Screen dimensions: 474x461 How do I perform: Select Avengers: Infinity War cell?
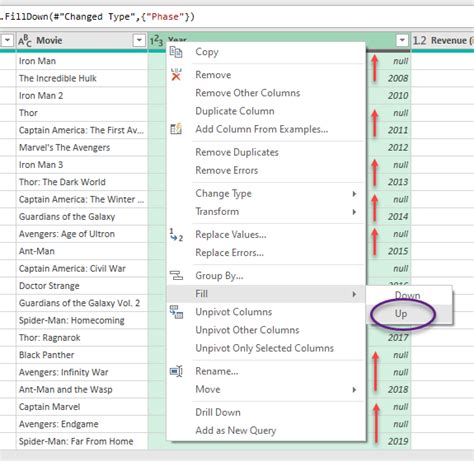pos(82,372)
